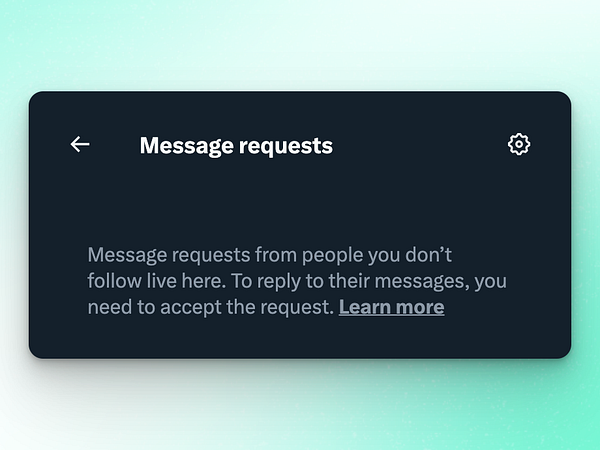The image size is (600, 450).
Task: Click the word requests in the title
Action: (286, 146)
